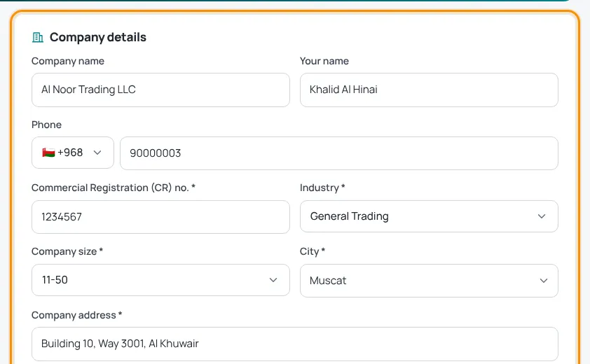Open the City dropdown showing Muscat

429,281
